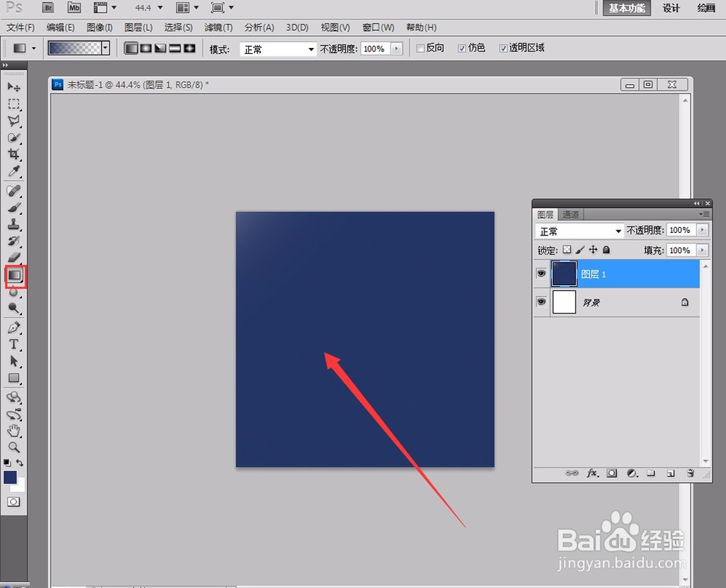726x588 pixels.
Task: Select the Clone Stamp tool
Action: (14, 224)
